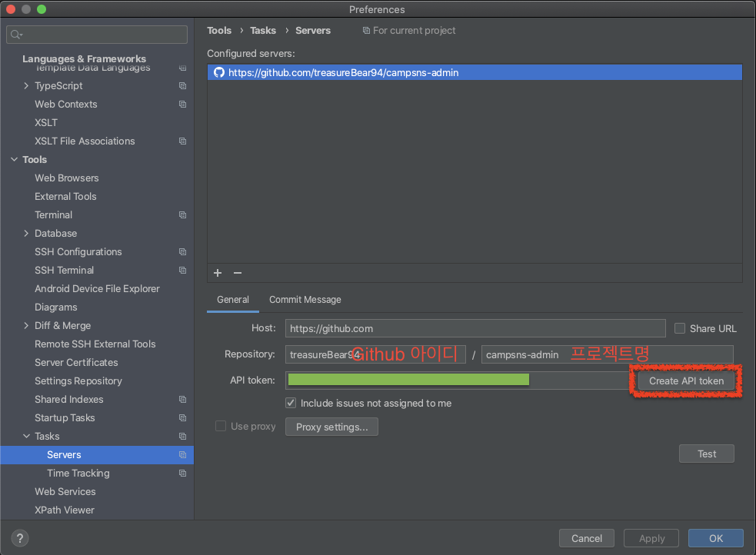Expand the TypeScript tree node
The height and width of the screenshot is (555, 756).
(x=26, y=86)
